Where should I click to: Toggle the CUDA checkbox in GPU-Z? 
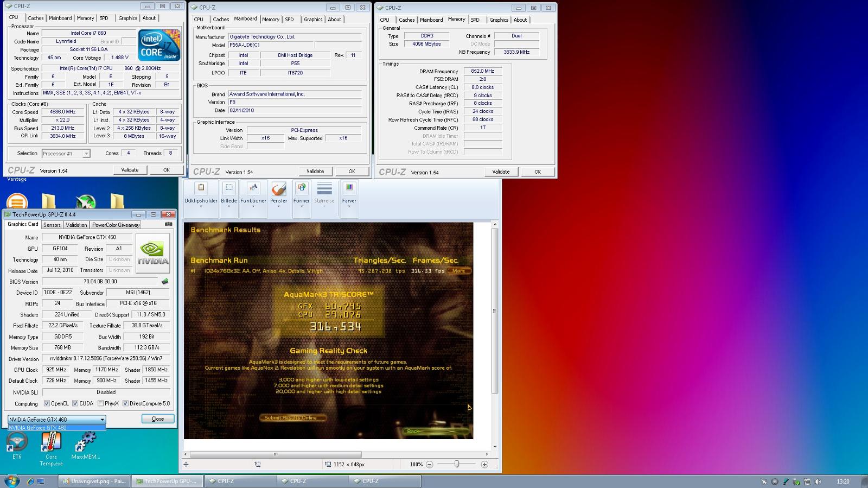(75, 403)
